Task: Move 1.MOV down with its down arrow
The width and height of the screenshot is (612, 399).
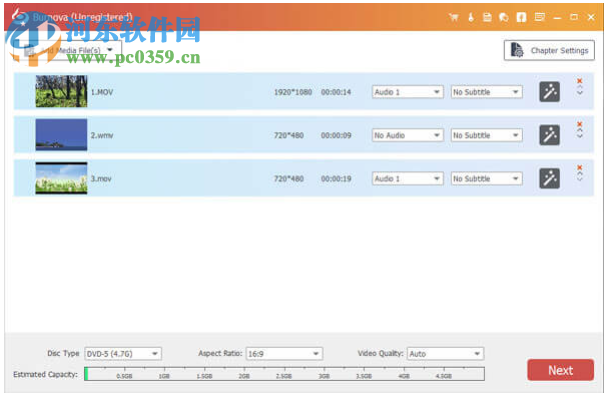Action: click(x=580, y=93)
